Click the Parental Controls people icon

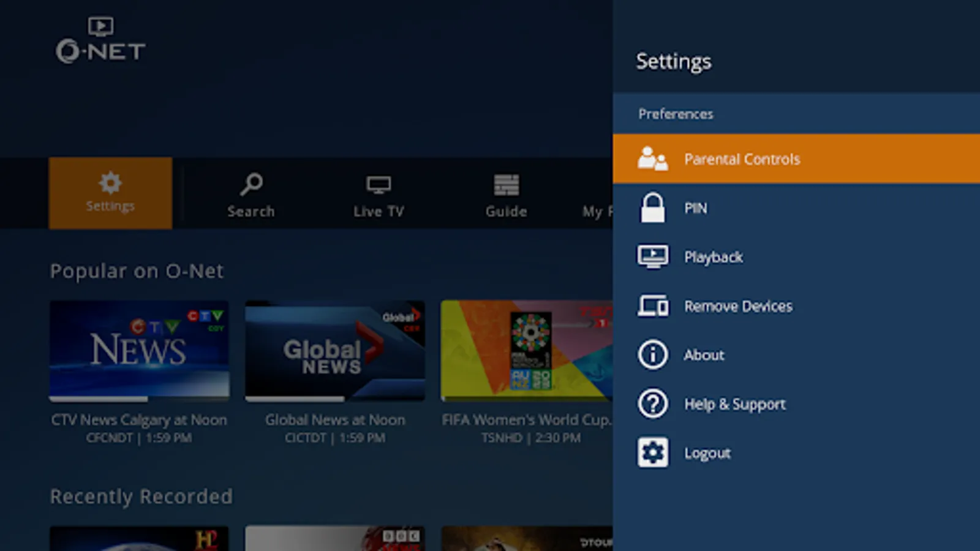tap(652, 159)
